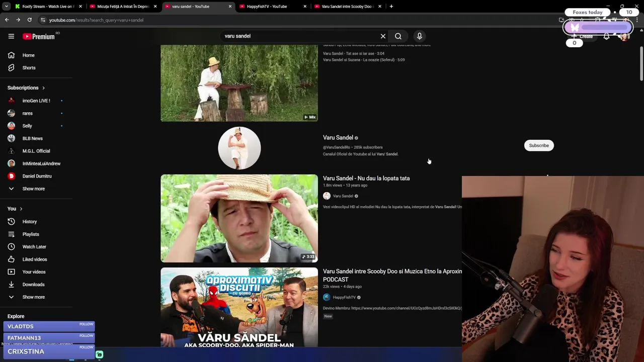Go forward with browser forward arrow

(x=18, y=20)
